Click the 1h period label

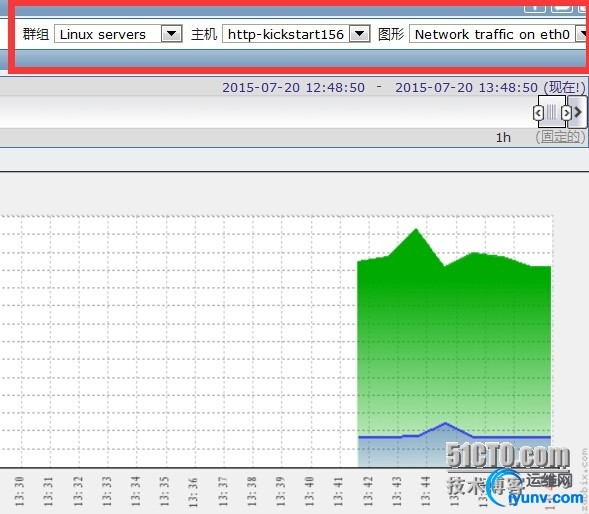point(503,138)
